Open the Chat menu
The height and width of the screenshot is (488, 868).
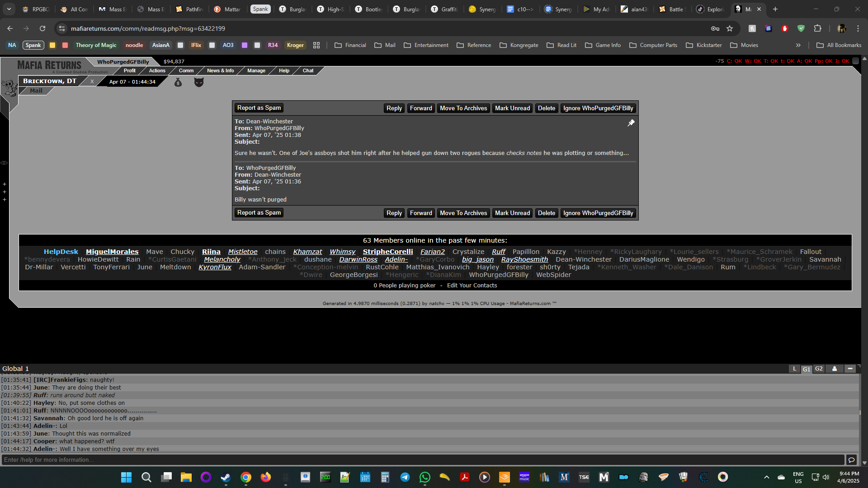308,70
